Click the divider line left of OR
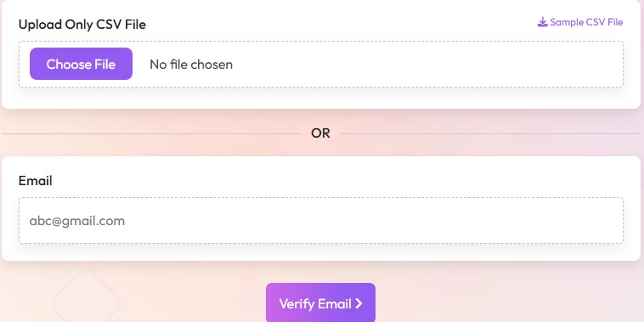 [151, 133]
